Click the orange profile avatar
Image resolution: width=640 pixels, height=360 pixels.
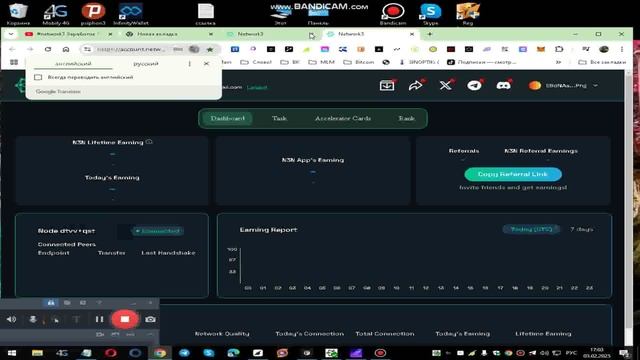click(535, 86)
